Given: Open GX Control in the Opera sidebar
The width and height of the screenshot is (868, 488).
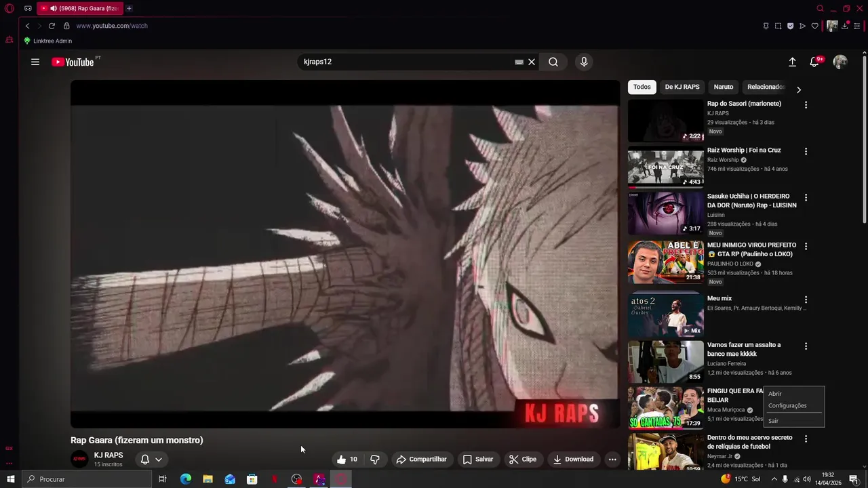Looking at the screenshot, I should pyautogui.click(x=9, y=448).
